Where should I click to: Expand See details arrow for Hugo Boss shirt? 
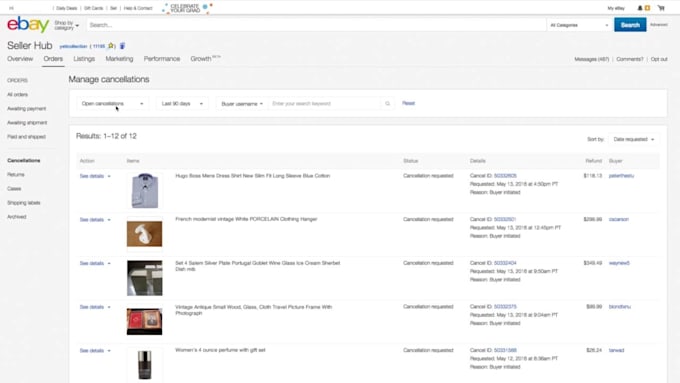coord(109,176)
